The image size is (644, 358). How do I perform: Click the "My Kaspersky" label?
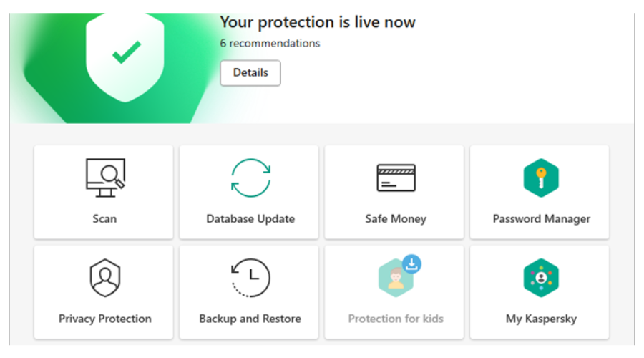pos(541,319)
